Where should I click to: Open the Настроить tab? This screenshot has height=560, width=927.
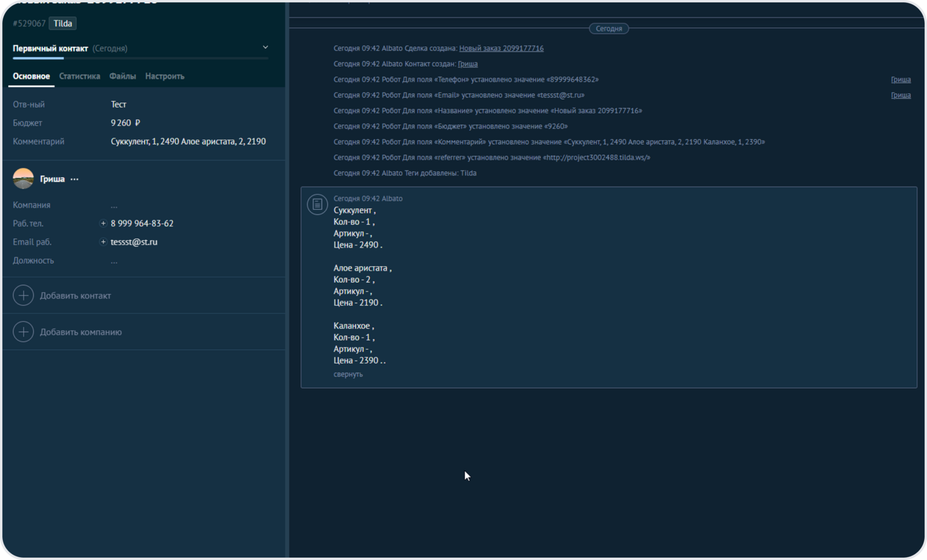point(165,76)
